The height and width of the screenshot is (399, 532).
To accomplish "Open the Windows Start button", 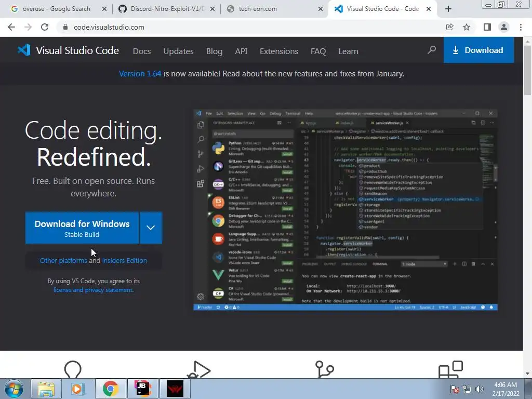I will coord(14,389).
